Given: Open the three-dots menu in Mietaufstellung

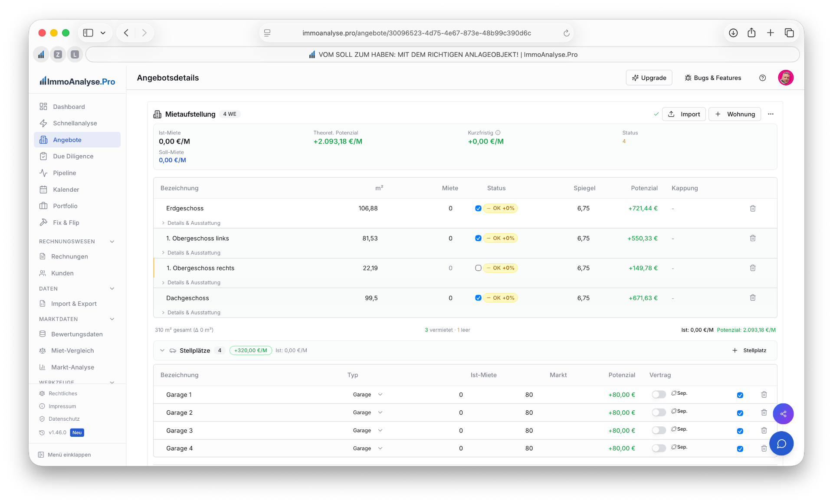Looking at the screenshot, I should point(771,114).
